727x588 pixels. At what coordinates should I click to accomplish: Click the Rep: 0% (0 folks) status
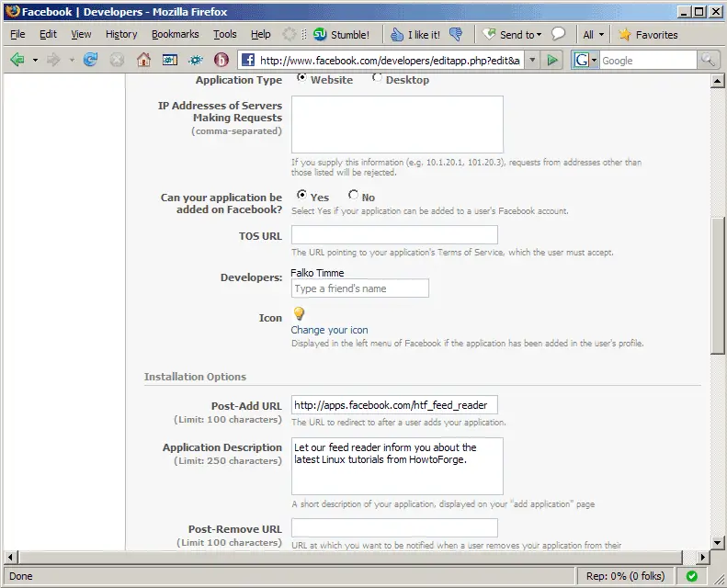coord(625,576)
